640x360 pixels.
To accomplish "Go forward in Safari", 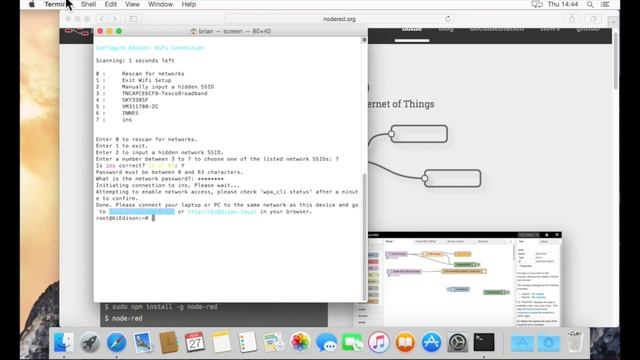I will tap(115, 19).
